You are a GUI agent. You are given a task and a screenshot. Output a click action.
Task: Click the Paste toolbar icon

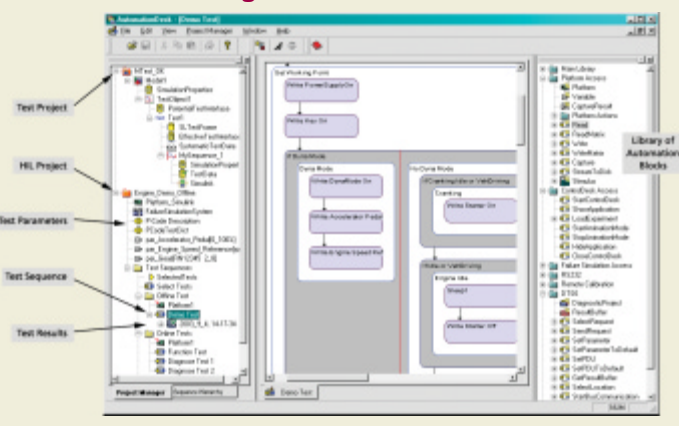click(x=191, y=45)
